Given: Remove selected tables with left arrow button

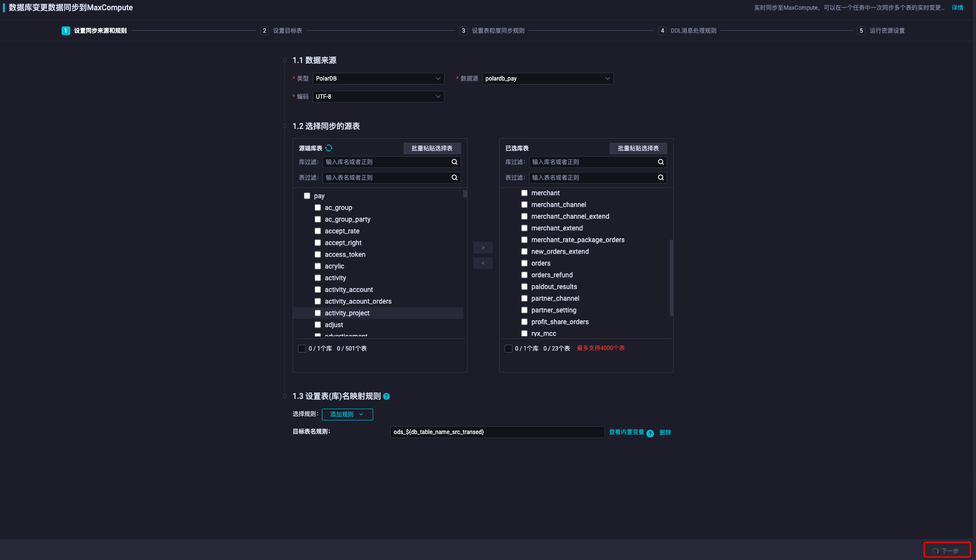Looking at the screenshot, I should pos(483,263).
